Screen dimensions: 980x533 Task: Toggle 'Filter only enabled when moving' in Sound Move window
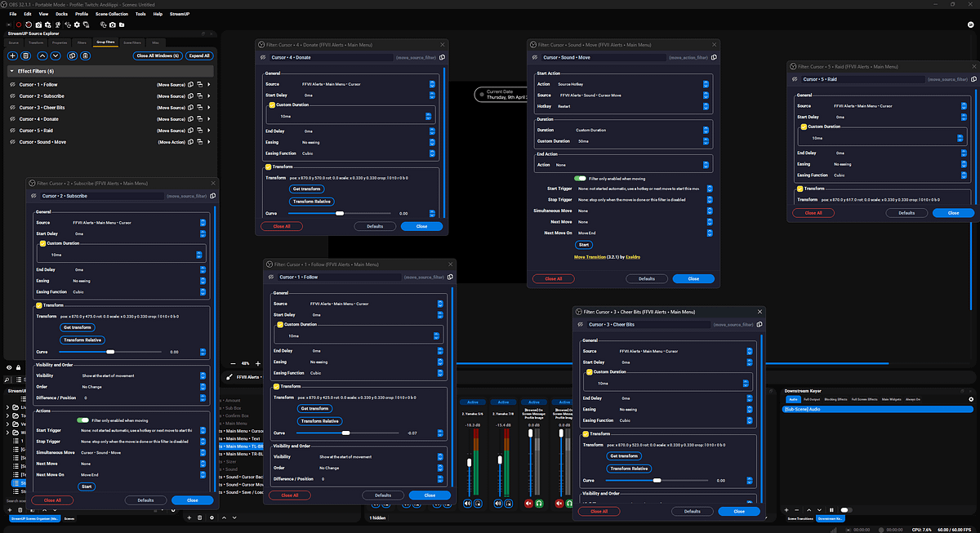tap(580, 177)
